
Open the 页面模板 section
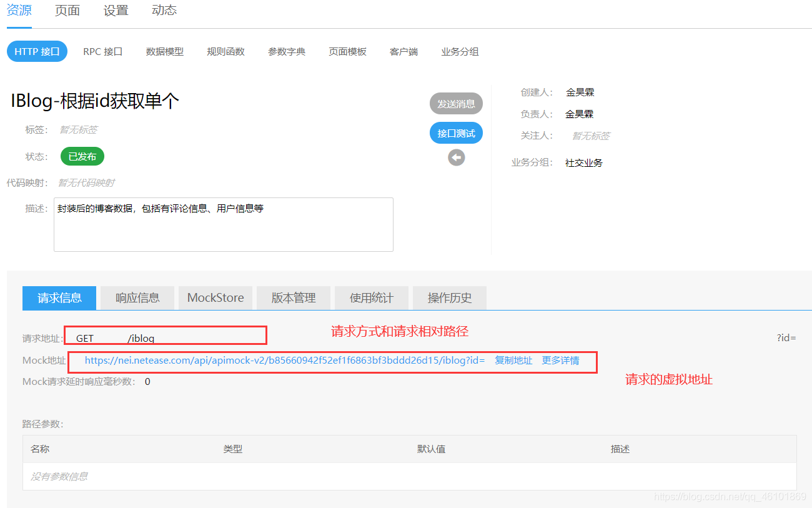347,51
